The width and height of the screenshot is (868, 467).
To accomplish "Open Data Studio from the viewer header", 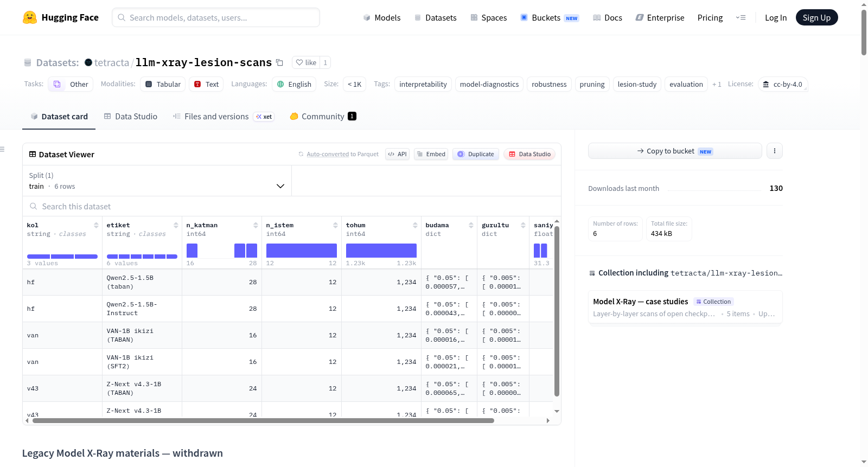I will click(529, 154).
